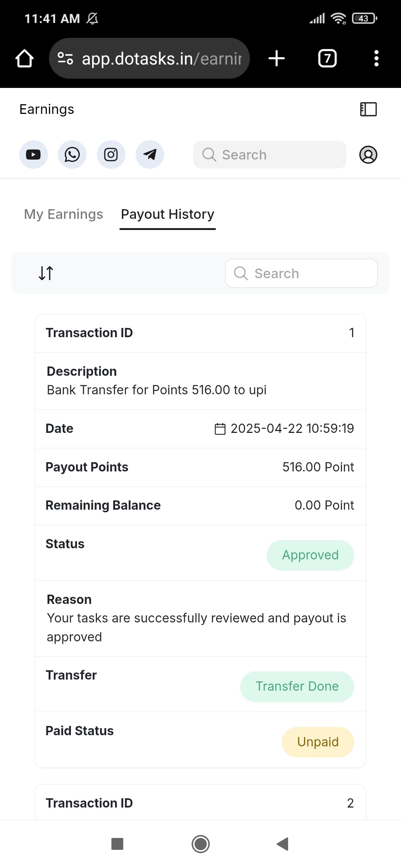Viewport: 401px width, 868px height.
Task: Click the Unpaid status badge
Action: (x=318, y=742)
